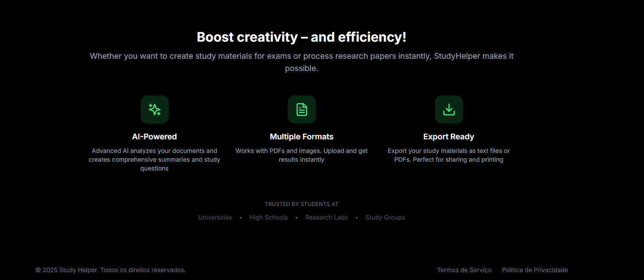
Task: Open the Termos de Serviço link
Action: pos(464,270)
